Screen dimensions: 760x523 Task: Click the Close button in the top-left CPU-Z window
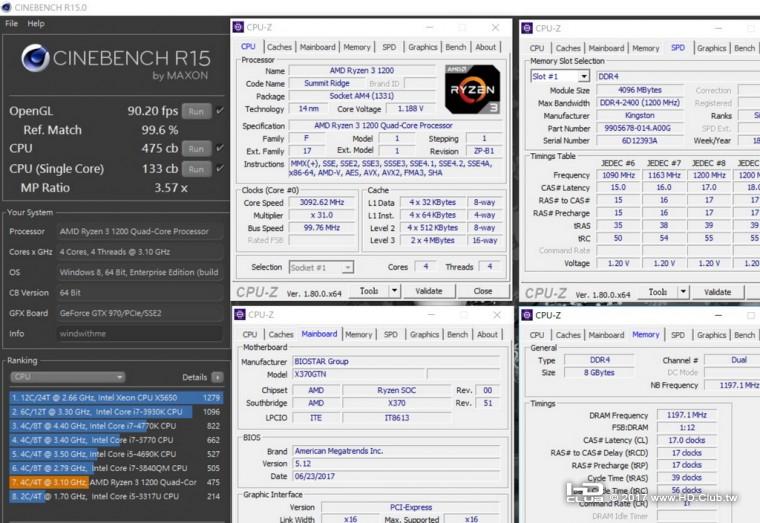[483, 291]
